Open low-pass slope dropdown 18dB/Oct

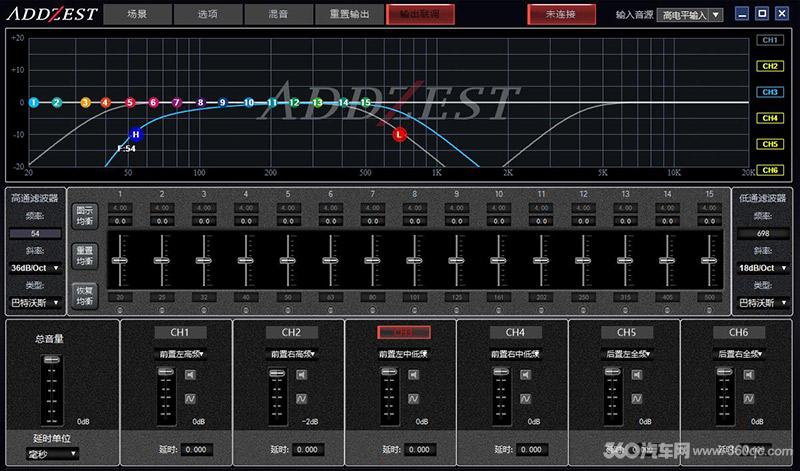coord(763,268)
